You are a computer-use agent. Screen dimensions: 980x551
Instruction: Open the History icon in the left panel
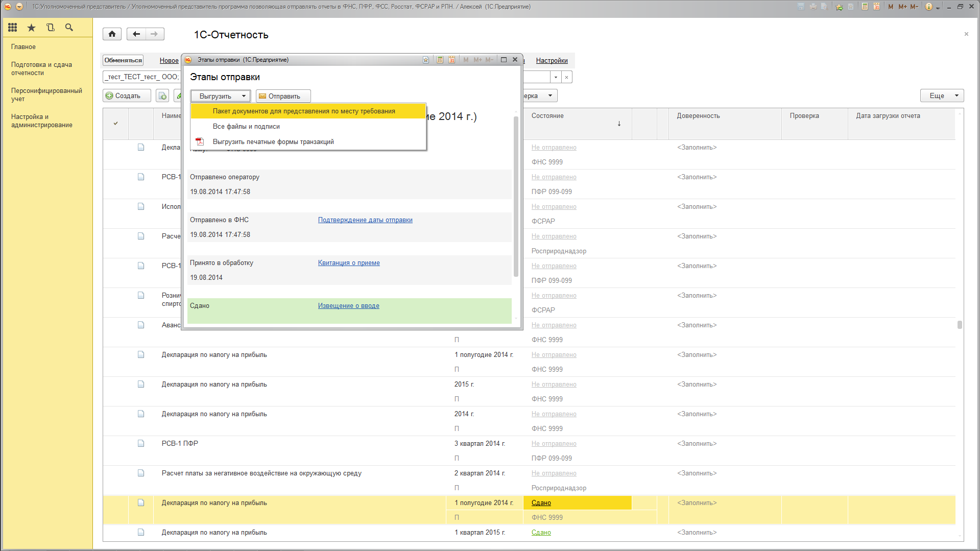tap(50, 28)
